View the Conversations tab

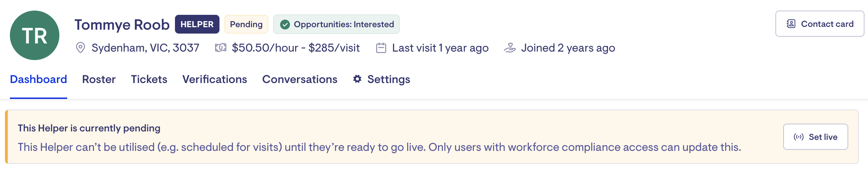point(300,79)
